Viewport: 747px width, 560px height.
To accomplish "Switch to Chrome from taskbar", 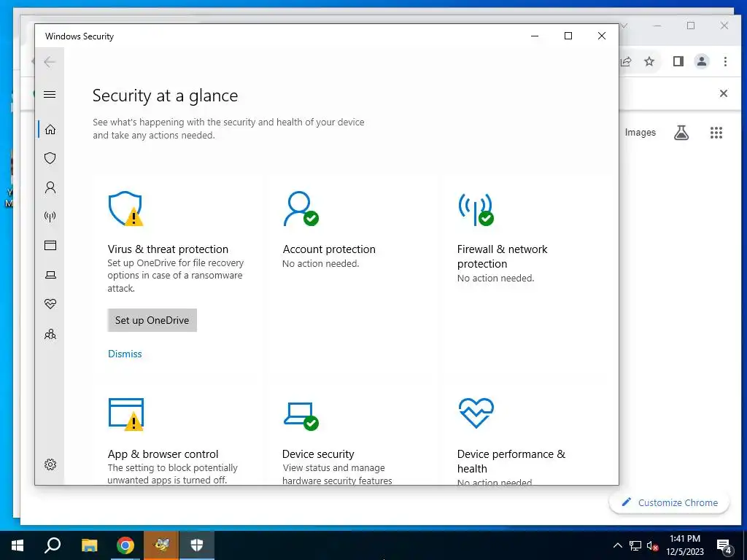I will pos(125,545).
